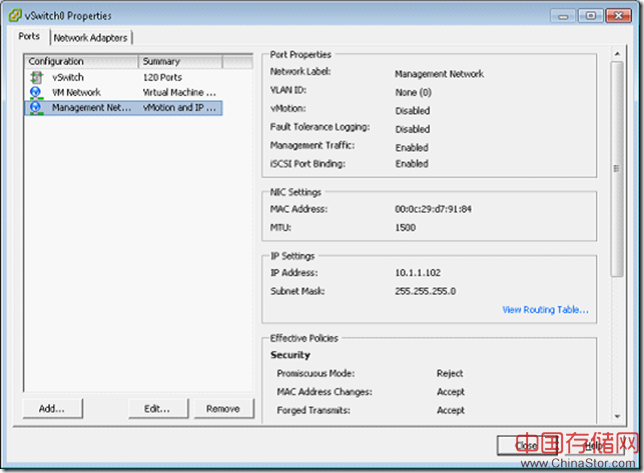
Task: Open the View Routing Table link
Action: pyautogui.click(x=545, y=310)
